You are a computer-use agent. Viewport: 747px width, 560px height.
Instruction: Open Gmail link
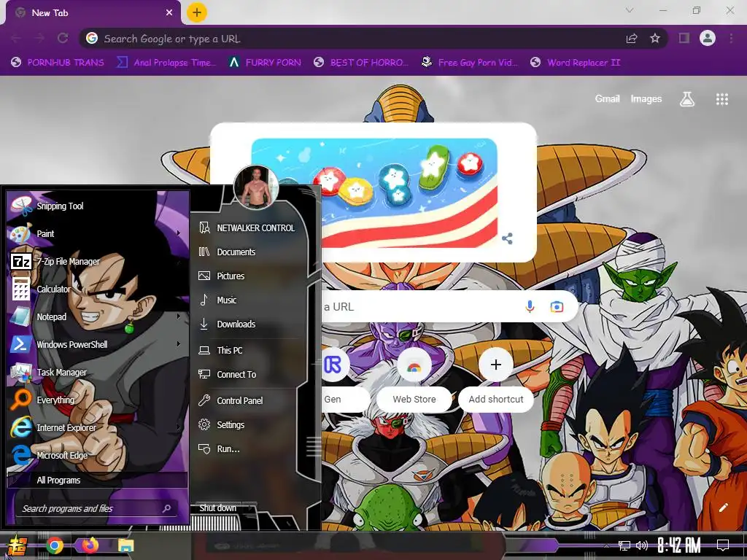click(x=608, y=98)
